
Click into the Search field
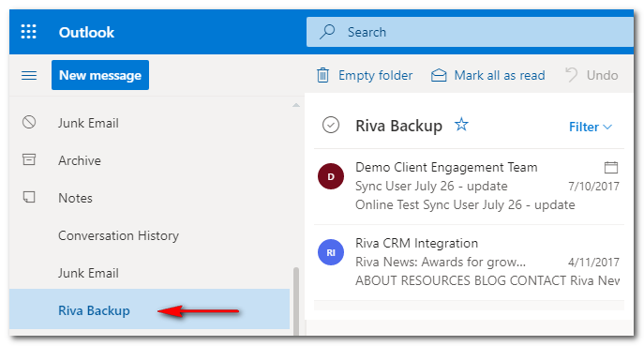point(470,32)
